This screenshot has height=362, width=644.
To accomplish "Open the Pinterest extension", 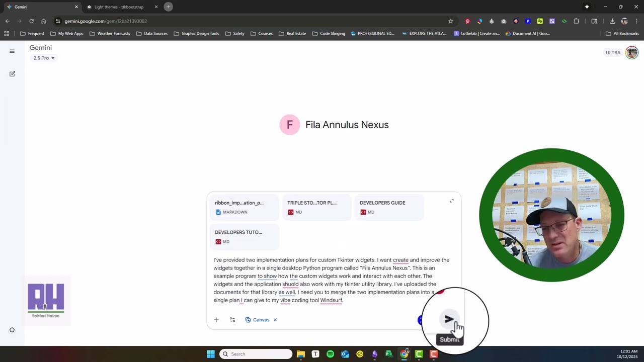I will point(467,21).
